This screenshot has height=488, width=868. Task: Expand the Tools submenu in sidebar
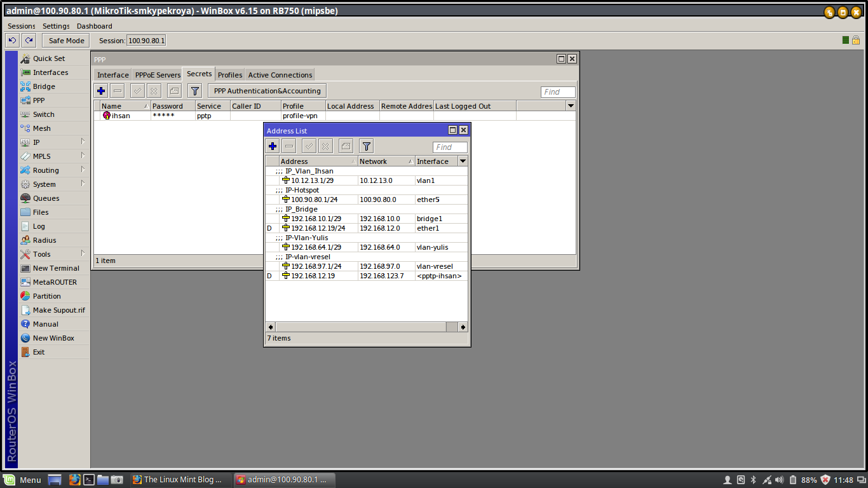tap(53, 254)
